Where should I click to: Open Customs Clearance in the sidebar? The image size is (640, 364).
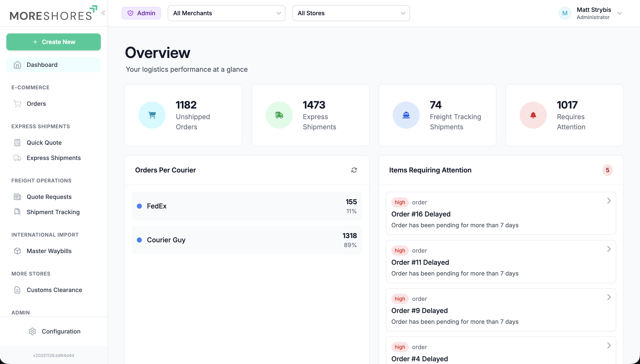[x=54, y=290]
